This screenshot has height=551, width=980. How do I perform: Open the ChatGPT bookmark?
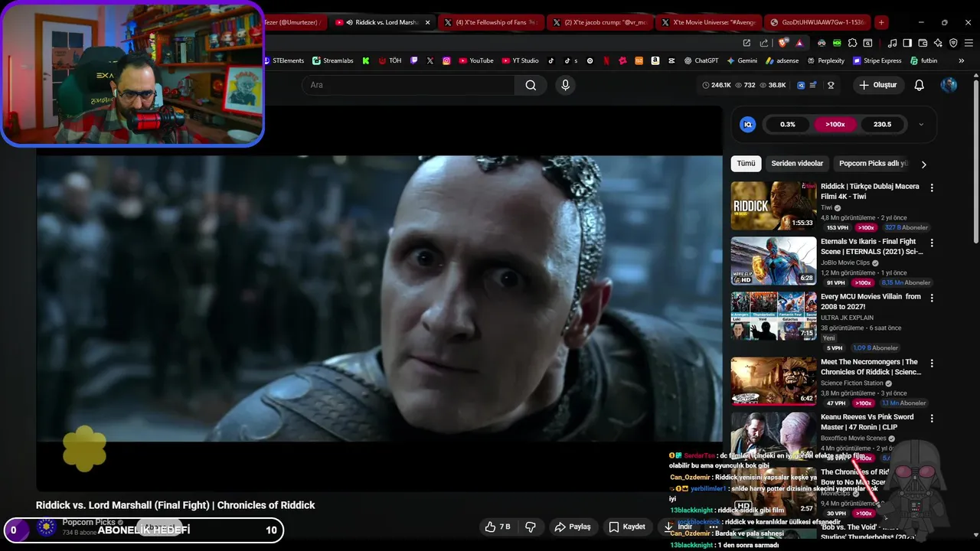pyautogui.click(x=701, y=60)
